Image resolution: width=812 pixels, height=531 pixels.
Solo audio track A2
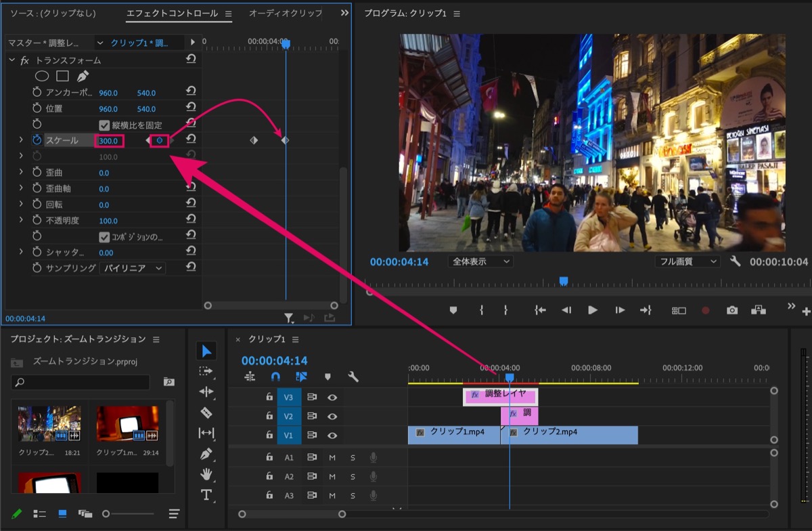(x=353, y=476)
